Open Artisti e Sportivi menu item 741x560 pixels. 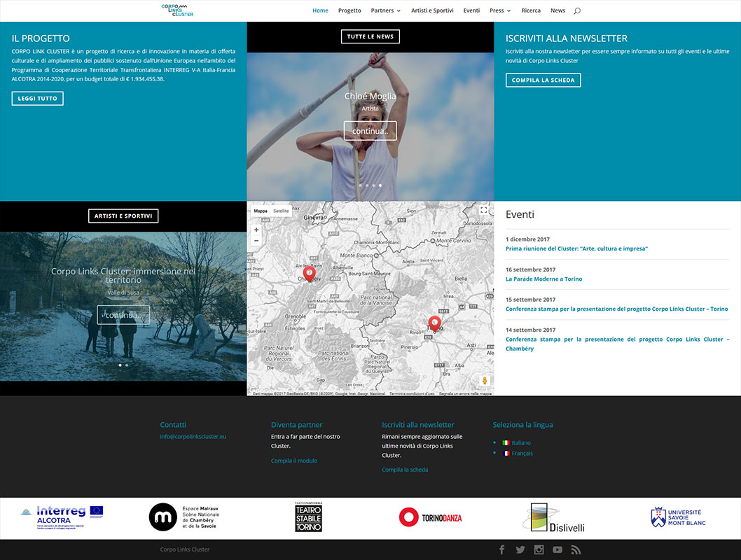pyautogui.click(x=432, y=10)
